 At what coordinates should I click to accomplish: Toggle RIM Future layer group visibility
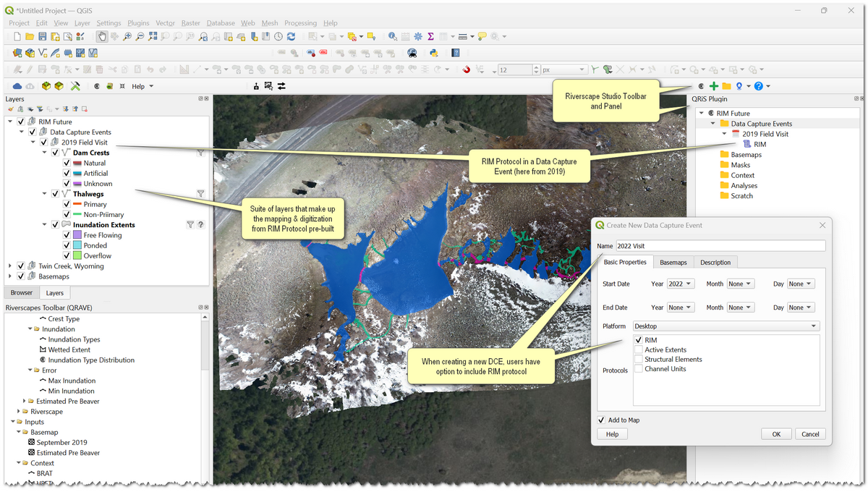pyautogui.click(x=21, y=122)
